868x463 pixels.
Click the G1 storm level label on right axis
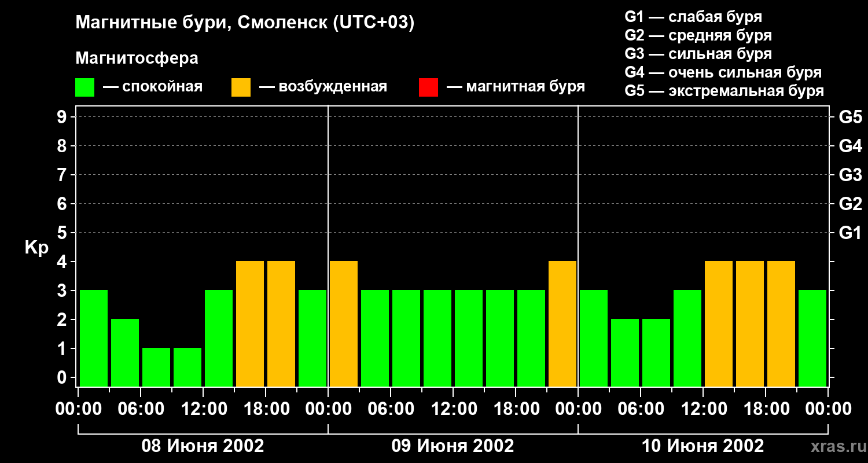coord(850,233)
